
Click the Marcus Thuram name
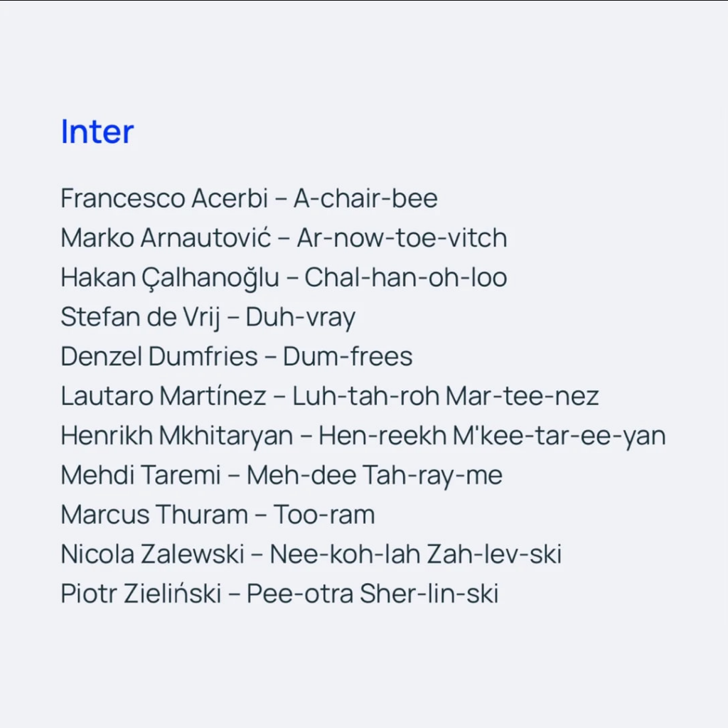pyautogui.click(x=154, y=515)
